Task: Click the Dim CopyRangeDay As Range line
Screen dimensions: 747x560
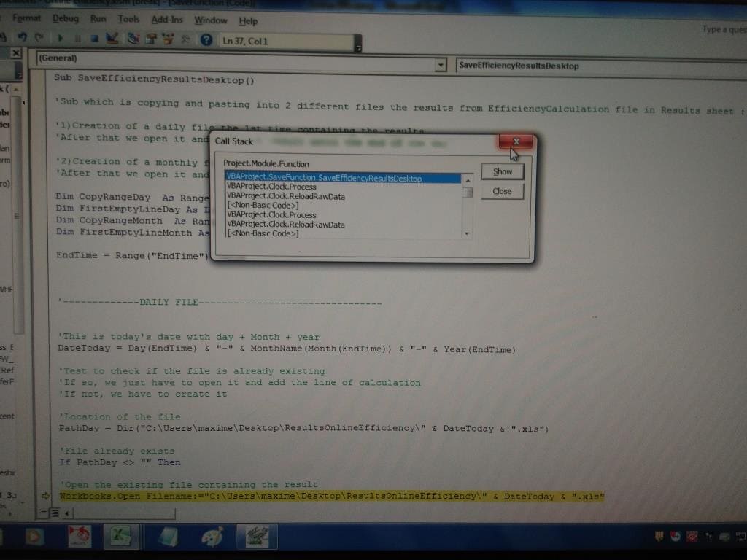Action: tap(133, 197)
